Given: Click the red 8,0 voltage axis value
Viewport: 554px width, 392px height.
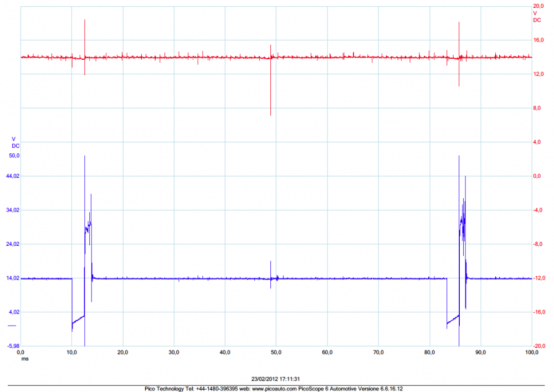Looking at the screenshot, I should pos(536,108).
